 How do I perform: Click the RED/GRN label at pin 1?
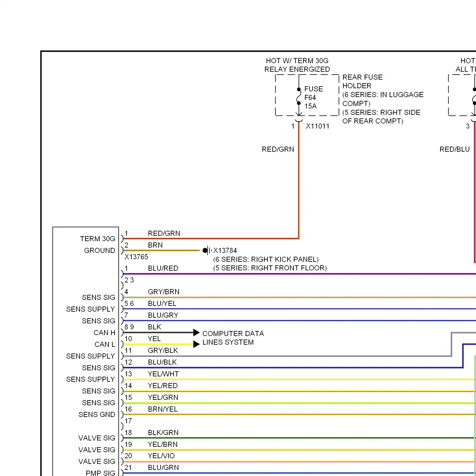coord(164,233)
